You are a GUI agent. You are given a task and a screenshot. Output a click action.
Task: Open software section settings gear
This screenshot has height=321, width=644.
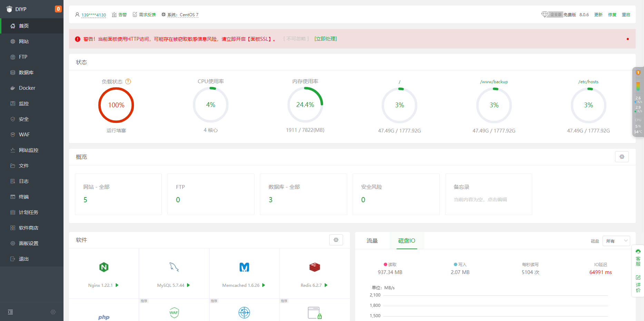(336, 240)
